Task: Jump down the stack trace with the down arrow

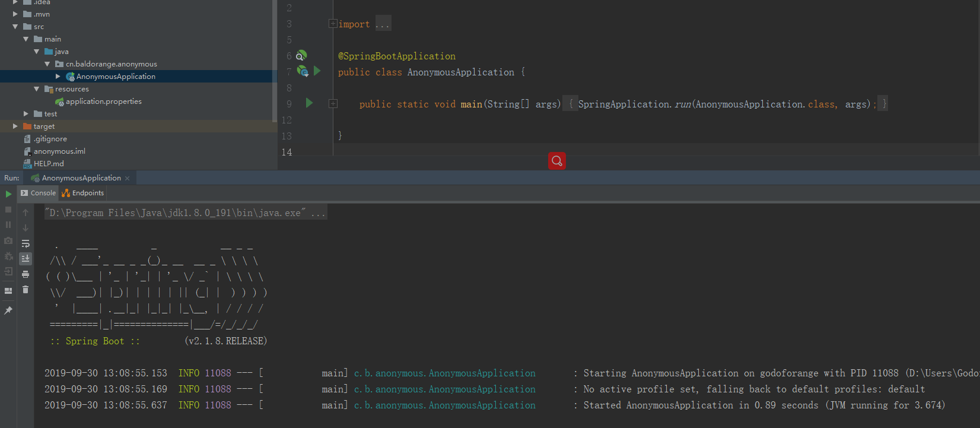Action: pos(26,228)
